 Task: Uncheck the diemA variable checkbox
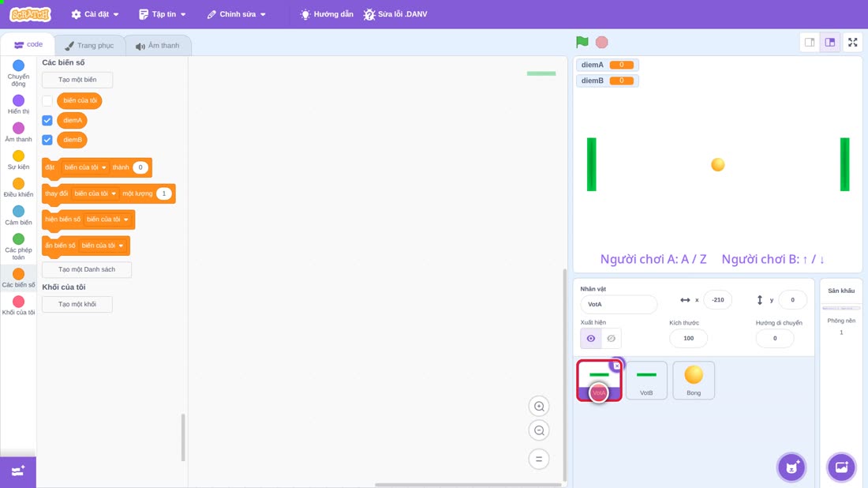(x=47, y=120)
